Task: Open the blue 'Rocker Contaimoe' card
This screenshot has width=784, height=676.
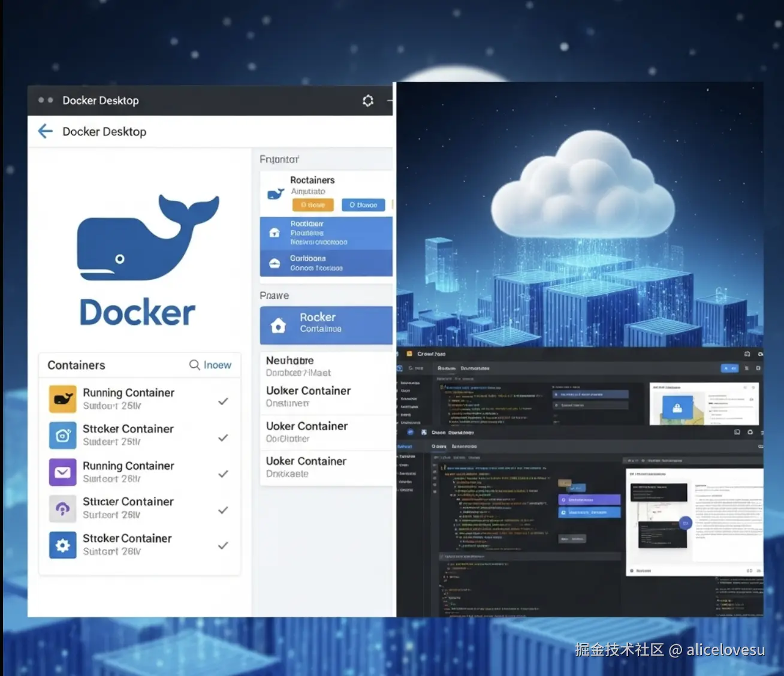Action: [x=326, y=325]
